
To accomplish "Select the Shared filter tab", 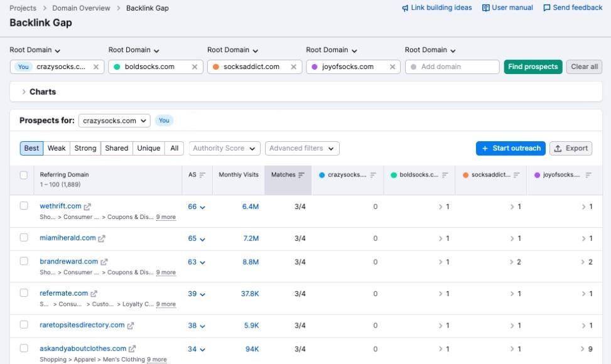I will 117,148.
